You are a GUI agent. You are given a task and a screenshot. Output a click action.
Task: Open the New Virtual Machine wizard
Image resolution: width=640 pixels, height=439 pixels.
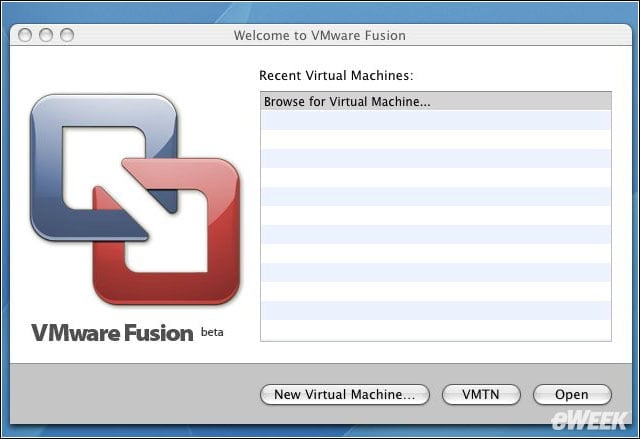pos(344,395)
